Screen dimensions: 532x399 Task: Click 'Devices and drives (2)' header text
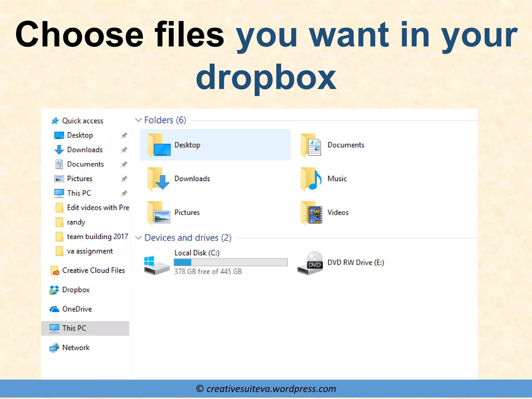[x=188, y=238]
